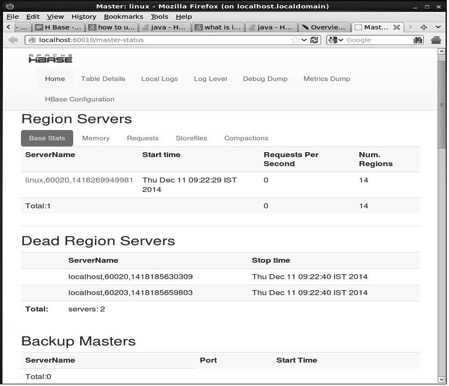Click the 'Requests Per Second' column header
This screenshot has width=449, height=386.
click(x=291, y=159)
